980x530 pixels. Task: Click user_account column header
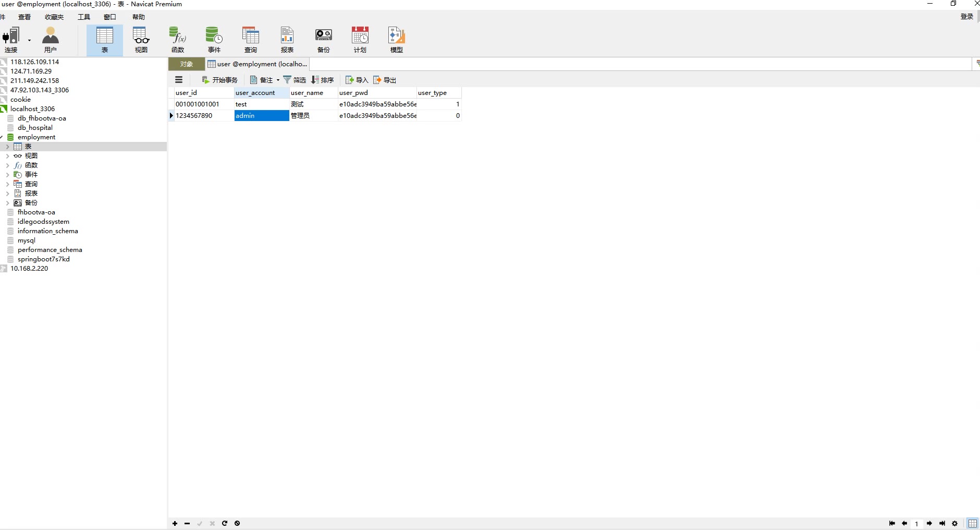[262, 93]
